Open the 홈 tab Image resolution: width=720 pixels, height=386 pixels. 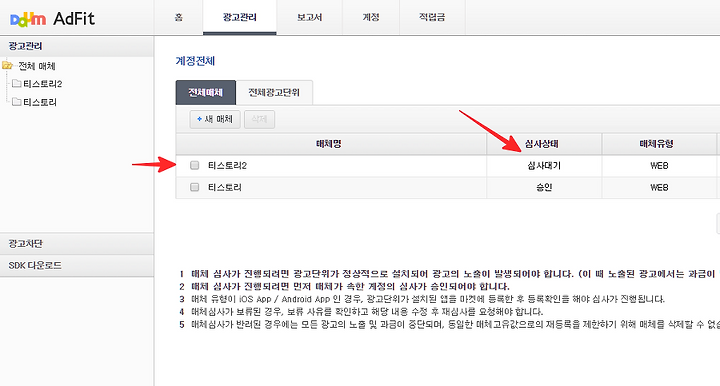179,17
